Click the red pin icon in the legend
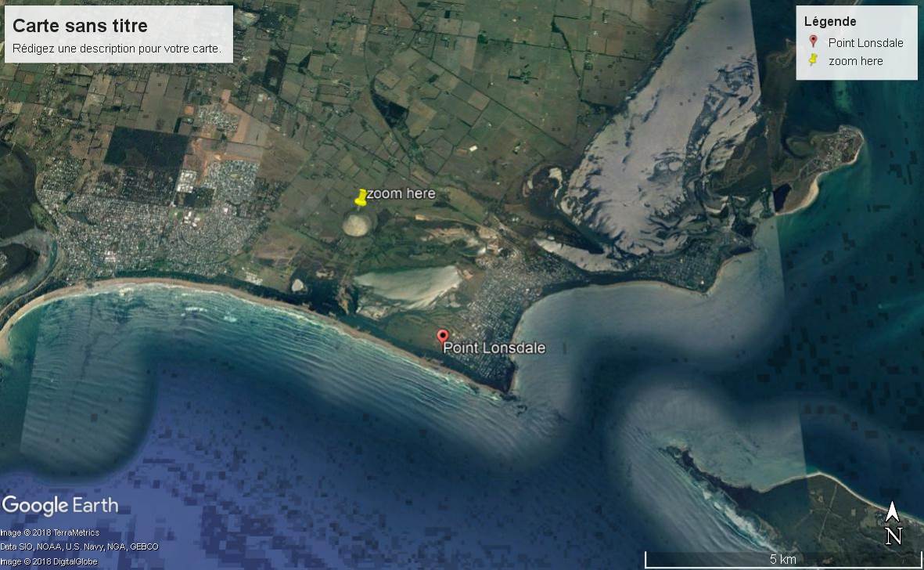 (813, 42)
